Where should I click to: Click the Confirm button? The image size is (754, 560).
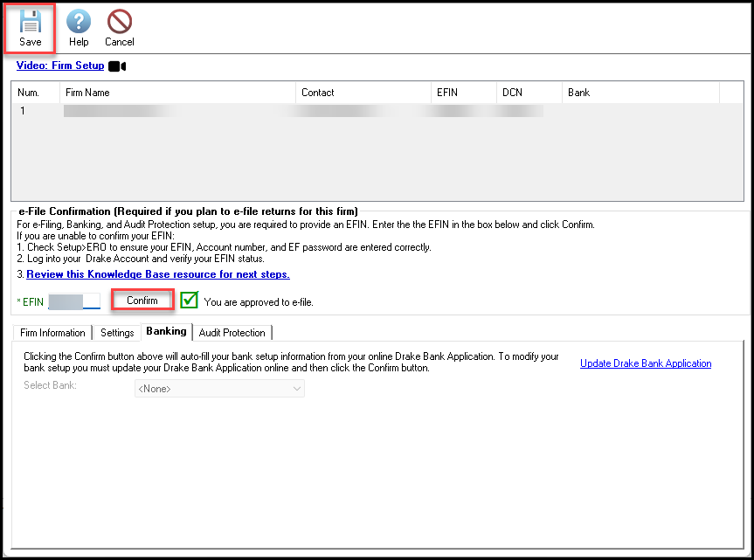[142, 301]
